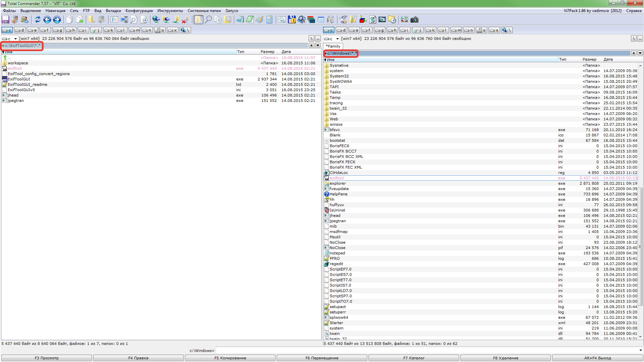Click F4 Правка button
644x362 pixels.
click(138, 358)
